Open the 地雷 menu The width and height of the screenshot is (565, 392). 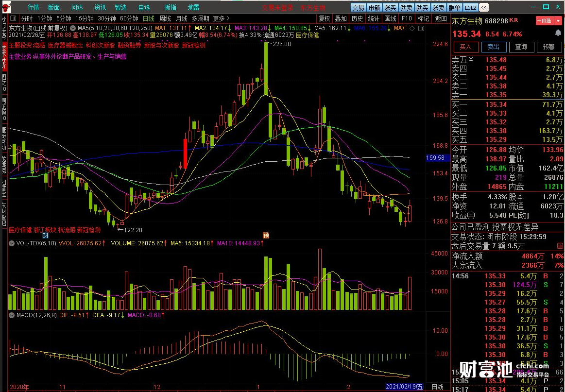pos(193,7)
